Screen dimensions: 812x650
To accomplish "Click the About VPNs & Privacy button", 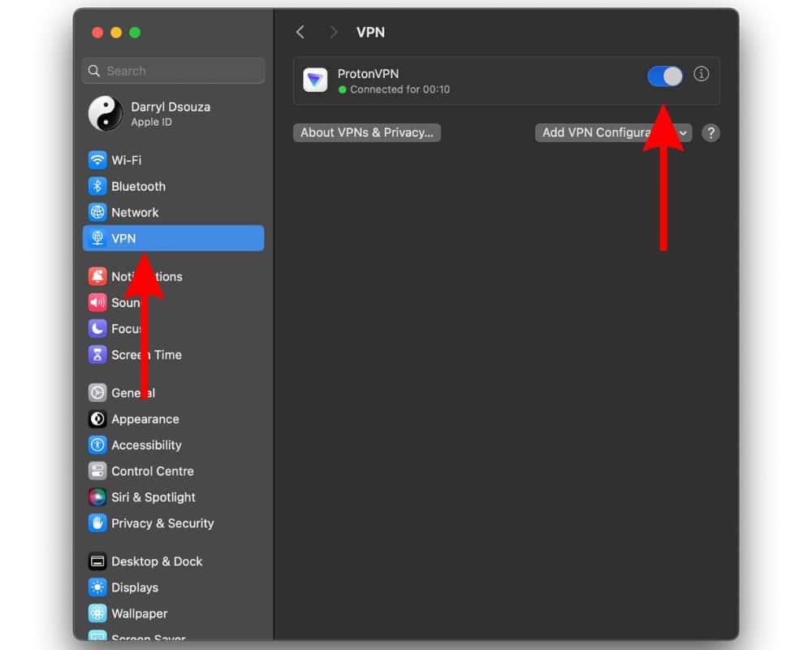I will tap(367, 132).
